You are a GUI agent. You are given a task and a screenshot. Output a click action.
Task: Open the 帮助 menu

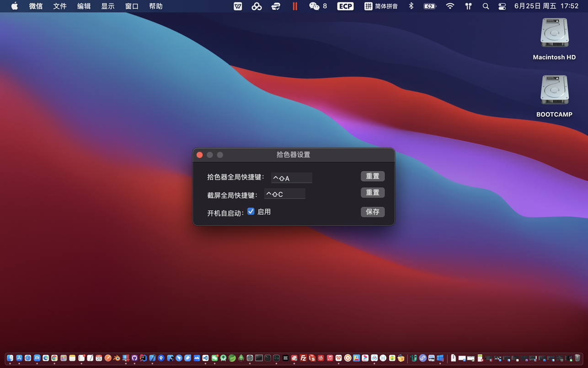[x=156, y=6]
